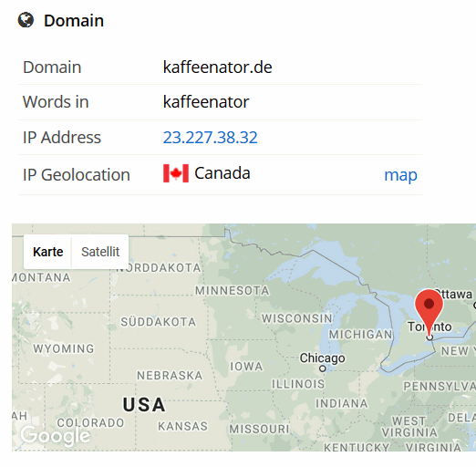The width and height of the screenshot is (476, 467).
Task: Click the Chicago city label
Action: pyautogui.click(x=322, y=358)
